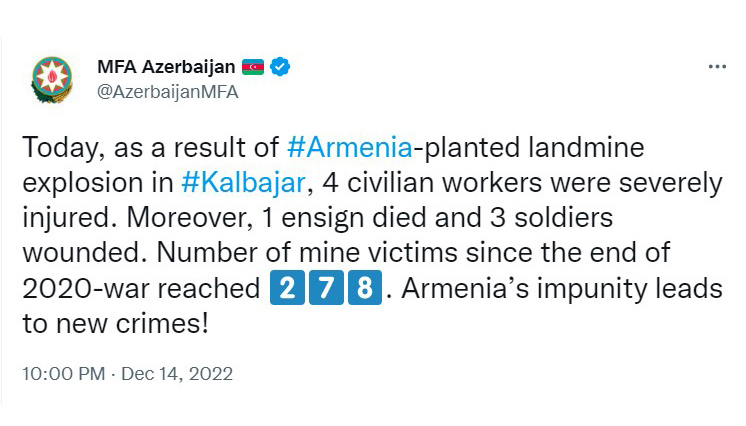Viewport: 746px width, 426px height.
Task: Click the blue keycap 7 emoji
Action: click(x=326, y=287)
